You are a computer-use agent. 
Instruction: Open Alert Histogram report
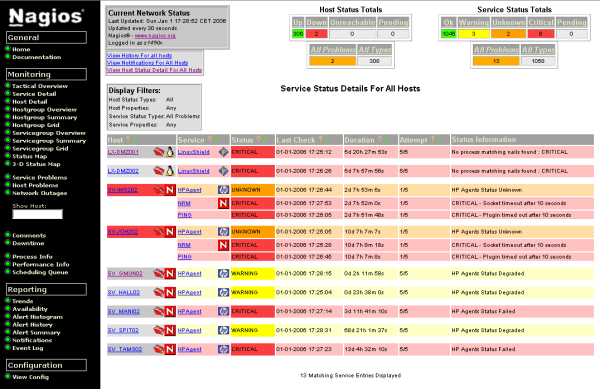(38, 317)
